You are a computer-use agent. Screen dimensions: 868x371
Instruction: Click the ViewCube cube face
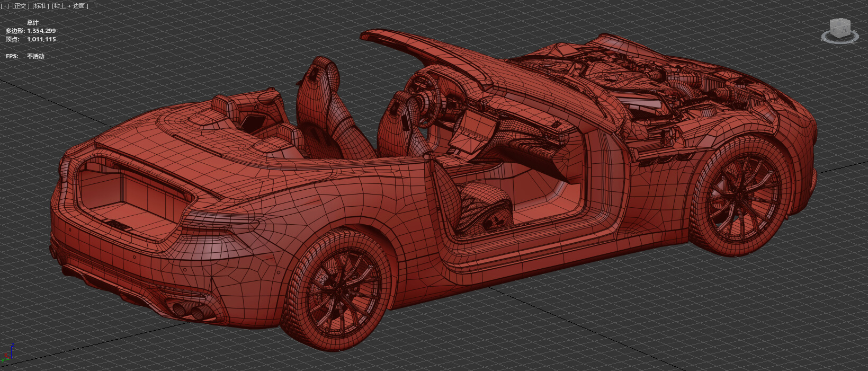[840, 27]
